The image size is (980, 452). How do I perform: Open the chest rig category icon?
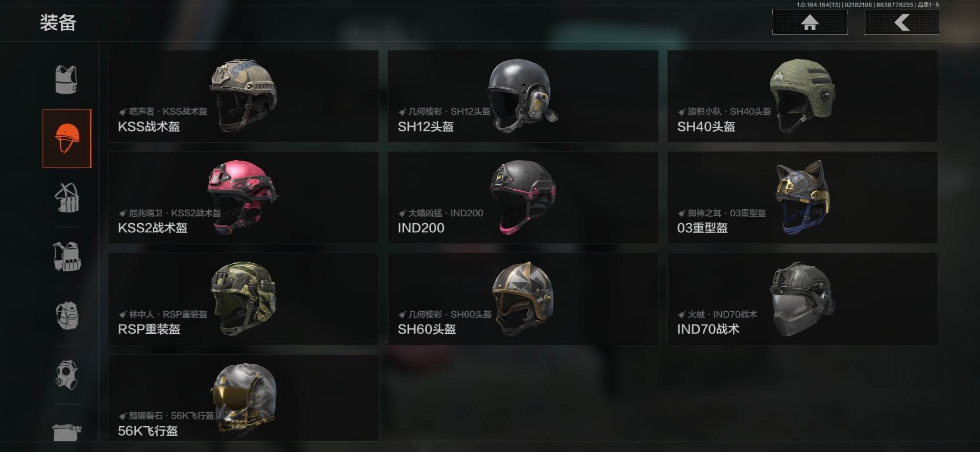67,197
